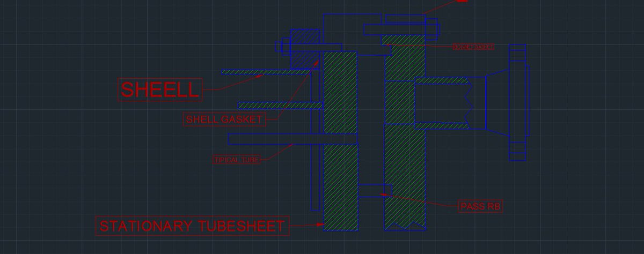
Task: Click the partially visible red label at top
Action: [x=463, y=2]
